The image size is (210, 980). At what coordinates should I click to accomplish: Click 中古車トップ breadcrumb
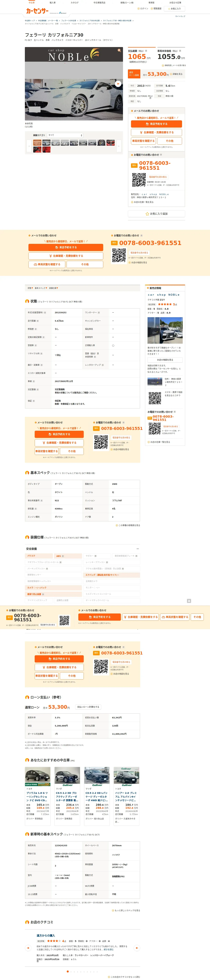(30, 21)
